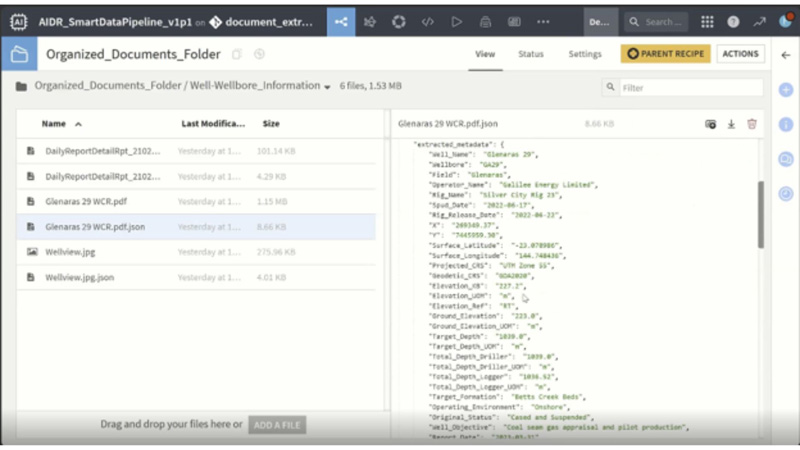Screen dimensions: 800x450
Task: Open the three-dots more menu
Action: (543, 22)
